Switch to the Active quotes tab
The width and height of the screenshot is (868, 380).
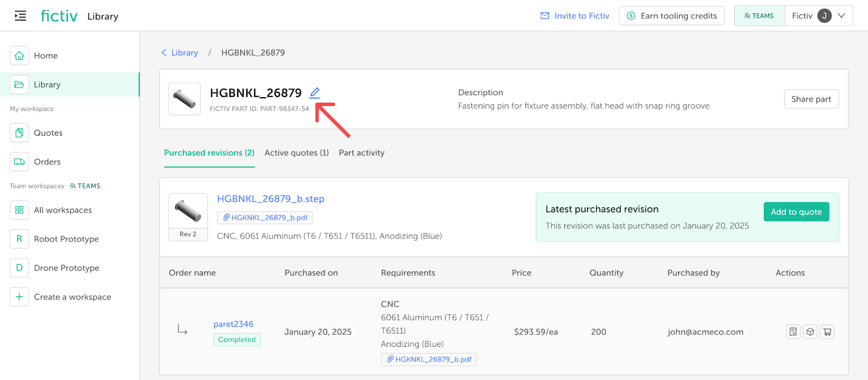pos(296,153)
